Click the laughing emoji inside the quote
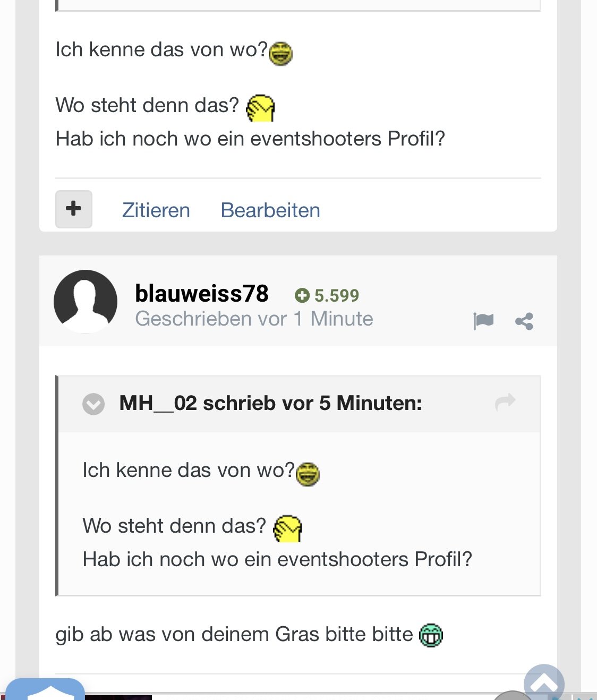The width and height of the screenshot is (597, 700). pos(308,474)
